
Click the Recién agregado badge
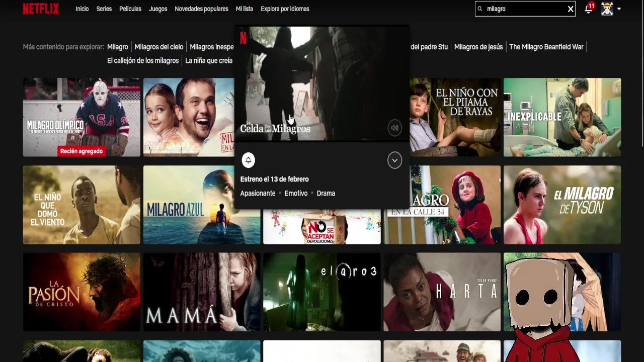(82, 151)
